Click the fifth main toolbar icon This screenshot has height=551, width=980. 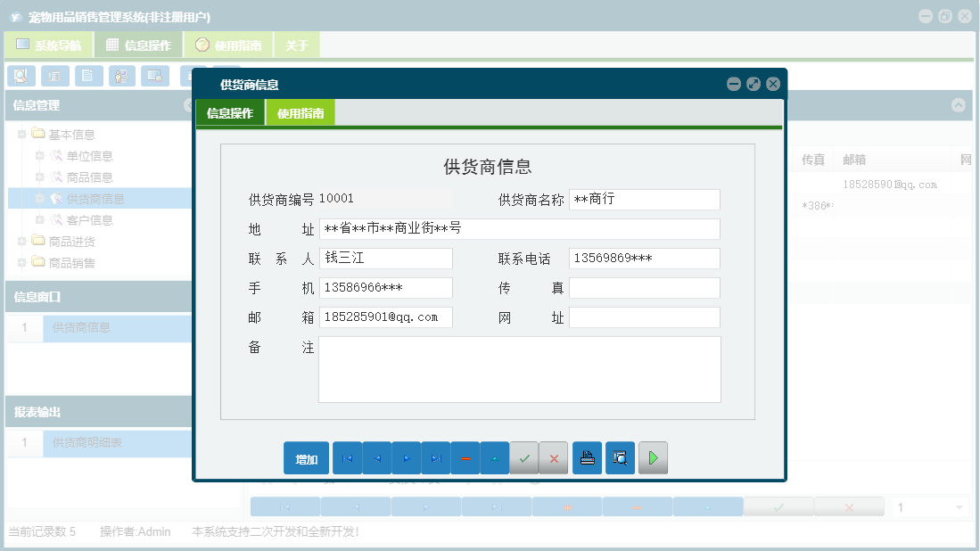tap(155, 76)
